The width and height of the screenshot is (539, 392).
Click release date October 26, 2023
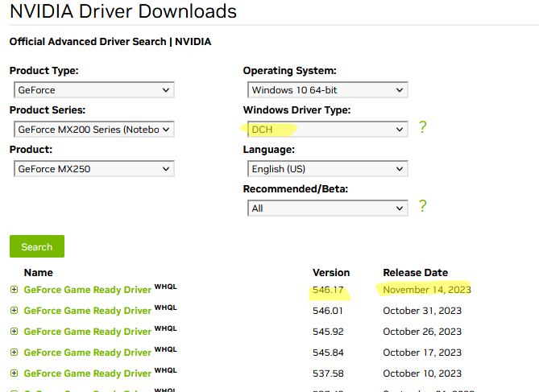[x=422, y=332]
